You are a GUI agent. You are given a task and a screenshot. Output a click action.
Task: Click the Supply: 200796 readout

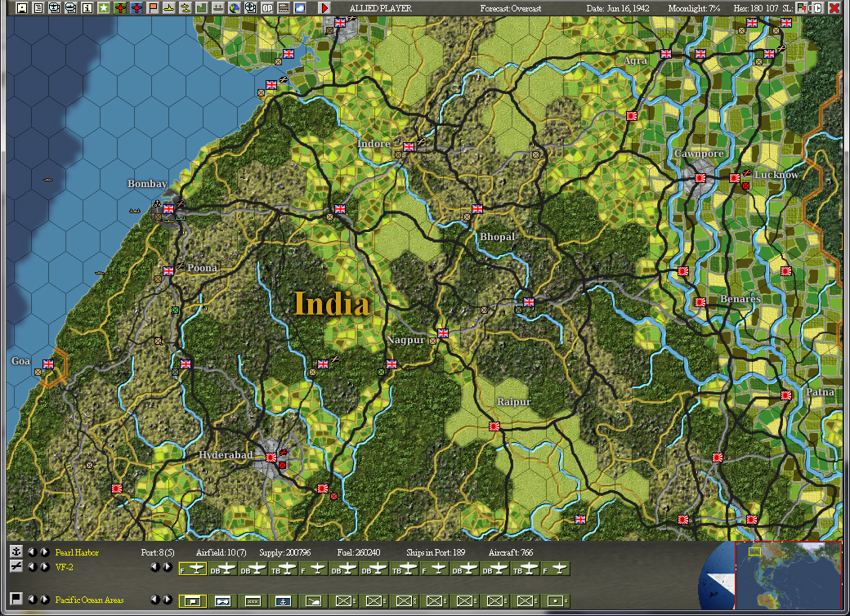pos(284,552)
